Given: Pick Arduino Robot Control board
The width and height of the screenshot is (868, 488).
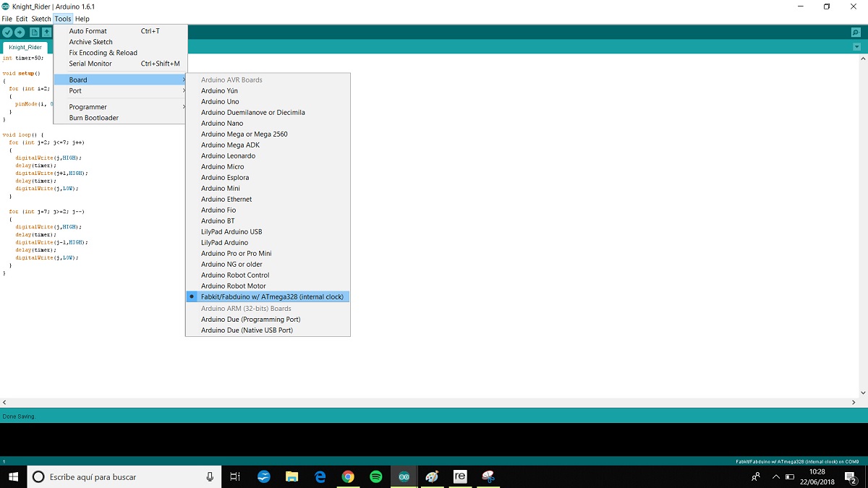Looking at the screenshot, I should [x=268, y=275].
